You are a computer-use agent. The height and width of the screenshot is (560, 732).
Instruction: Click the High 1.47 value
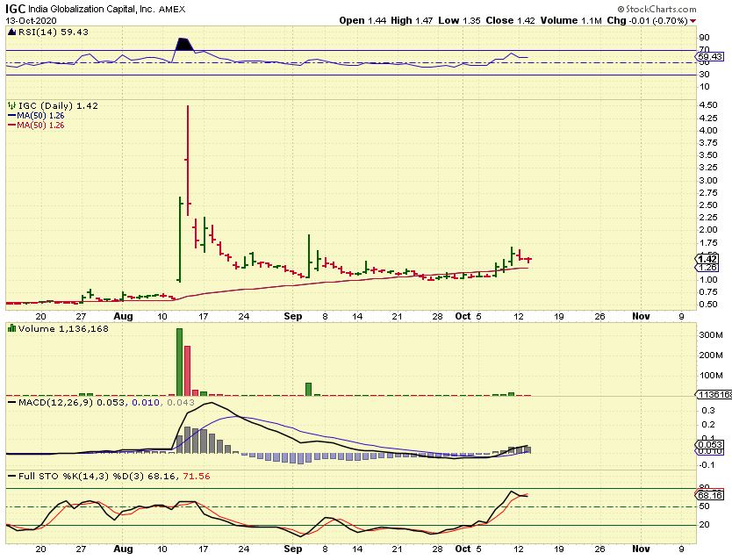point(412,20)
